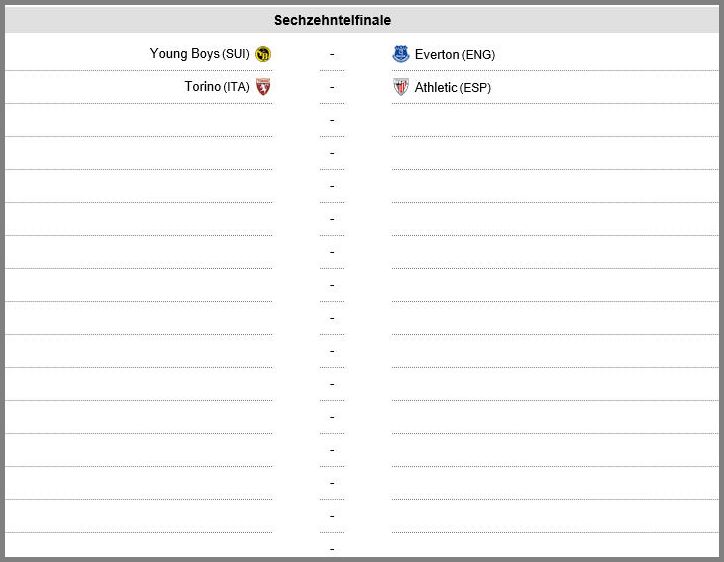The height and width of the screenshot is (562, 724).
Task: Click the (ITA) country code label
Action: click(x=236, y=87)
